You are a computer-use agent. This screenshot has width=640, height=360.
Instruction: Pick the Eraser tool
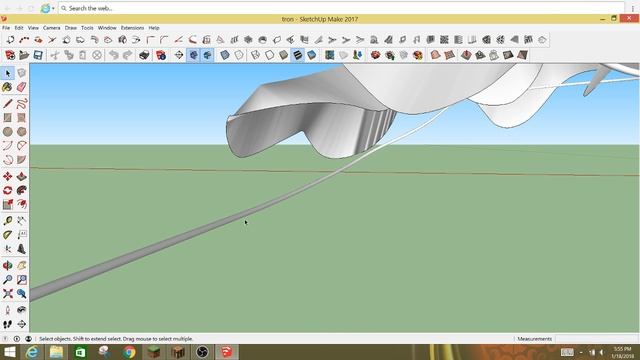pos(22,87)
